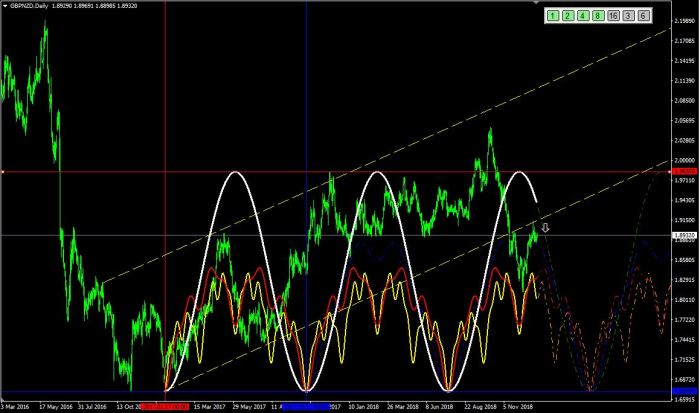The height and width of the screenshot is (413, 700).
Task: Click the 2.00000 level on price scale
Action: 682,160
